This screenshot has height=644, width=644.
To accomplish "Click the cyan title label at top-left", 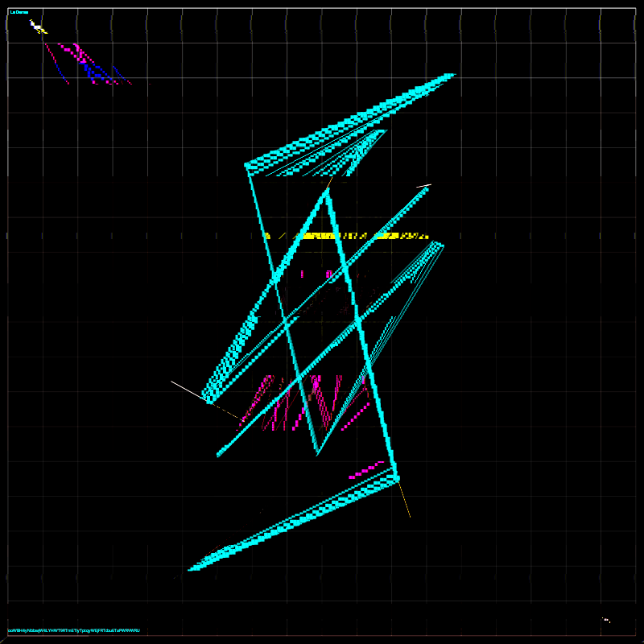I will tap(19, 12).
